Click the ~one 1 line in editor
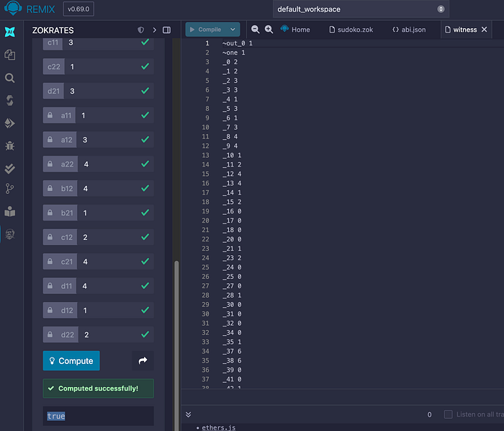The height and width of the screenshot is (431, 504). tap(234, 53)
